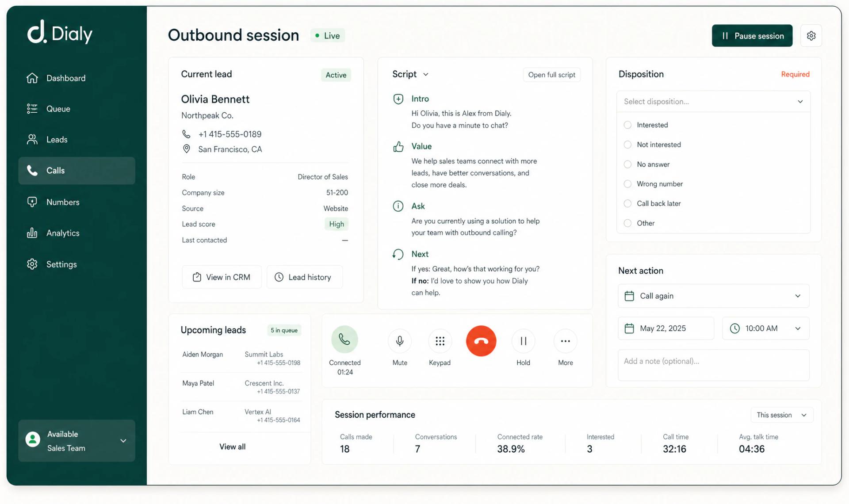Hang up the active call

point(481,341)
